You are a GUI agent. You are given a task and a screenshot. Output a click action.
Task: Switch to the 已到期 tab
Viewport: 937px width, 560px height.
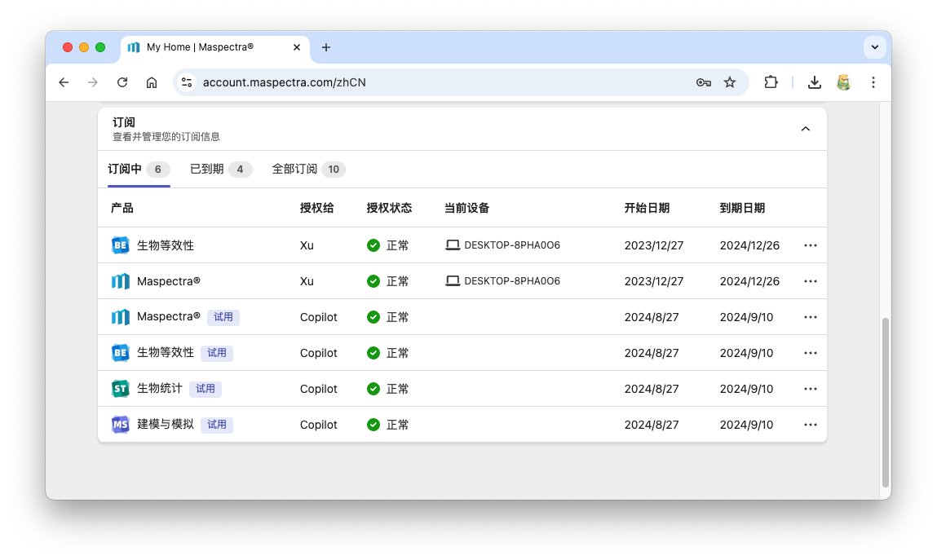[220, 170]
